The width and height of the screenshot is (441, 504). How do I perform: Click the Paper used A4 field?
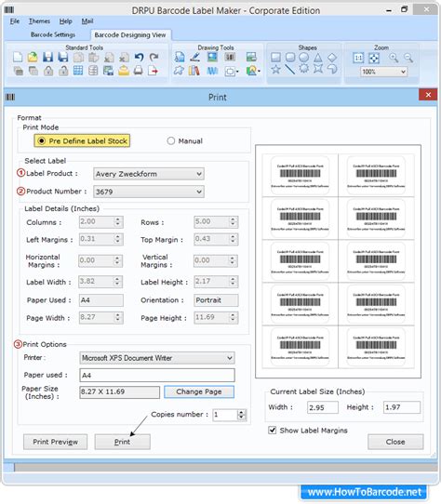tap(157, 375)
